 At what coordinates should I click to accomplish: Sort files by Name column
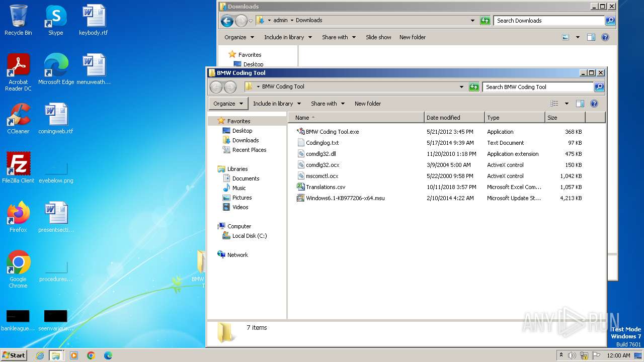pyautogui.click(x=356, y=118)
